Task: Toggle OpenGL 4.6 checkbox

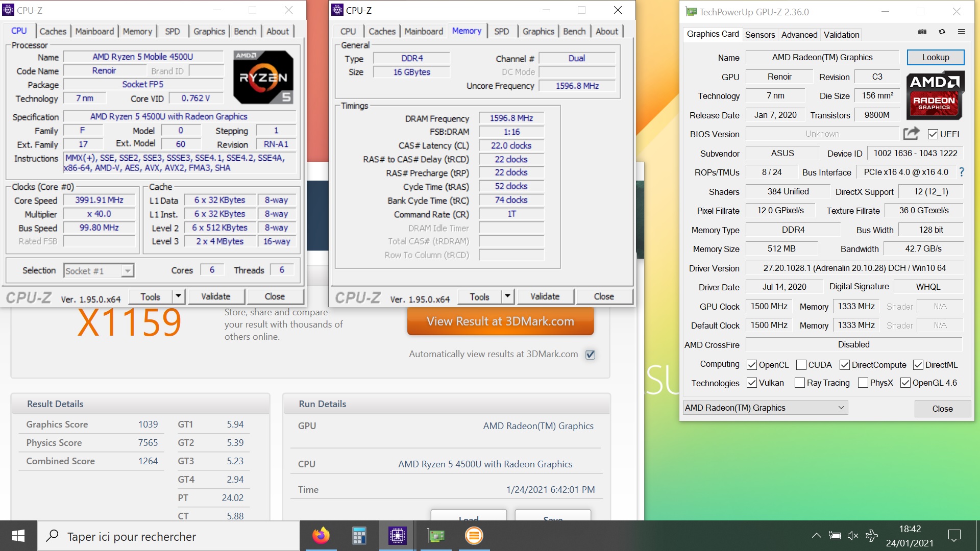Action: point(905,383)
